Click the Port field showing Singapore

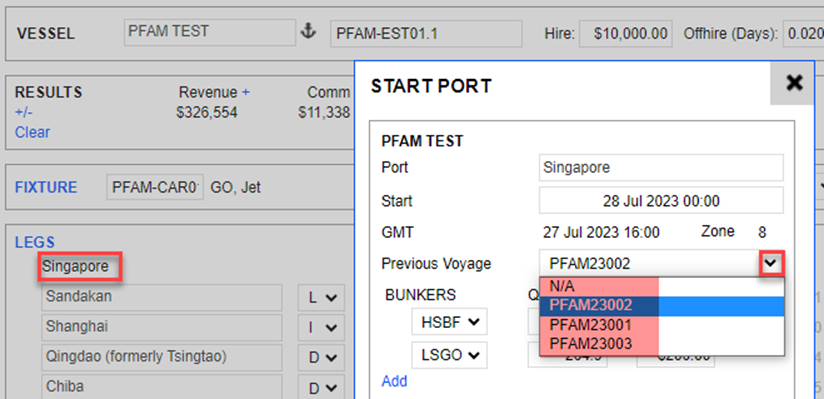(661, 168)
